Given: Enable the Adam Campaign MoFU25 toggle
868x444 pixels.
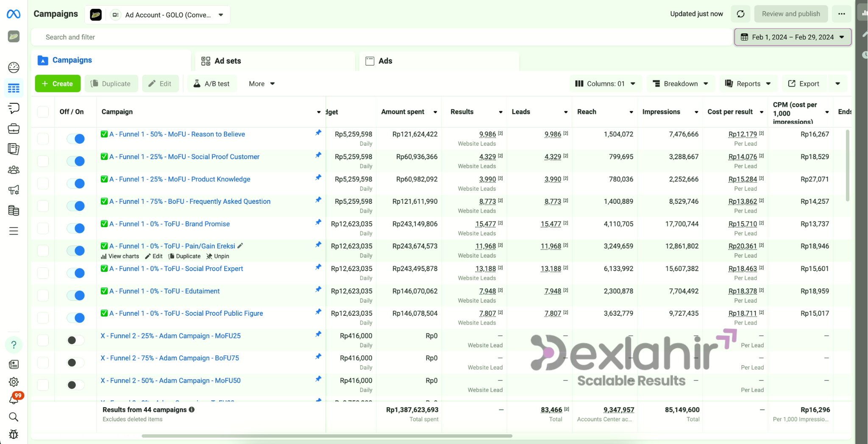Looking at the screenshot, I should click(76, 340).
